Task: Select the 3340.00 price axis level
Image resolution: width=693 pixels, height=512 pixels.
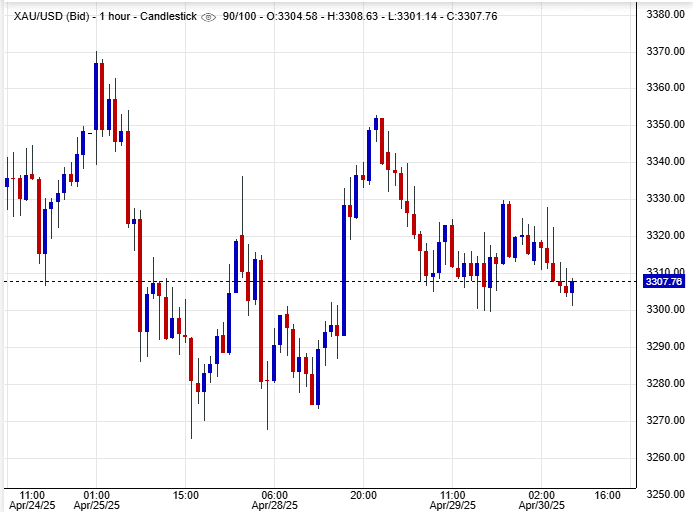Action: click(x=664, y=162)
